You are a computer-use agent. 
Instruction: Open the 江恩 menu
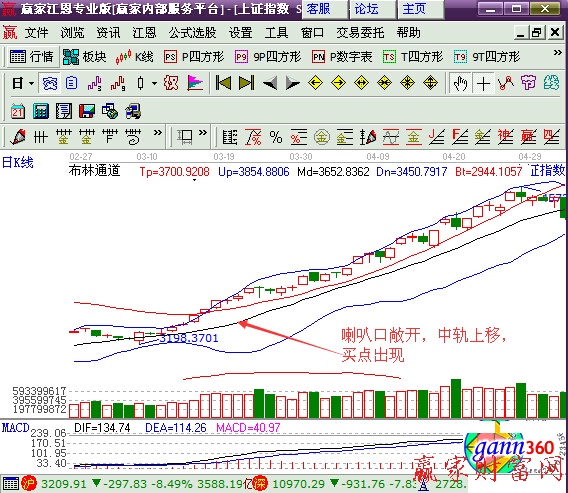[x=144, y=33]
